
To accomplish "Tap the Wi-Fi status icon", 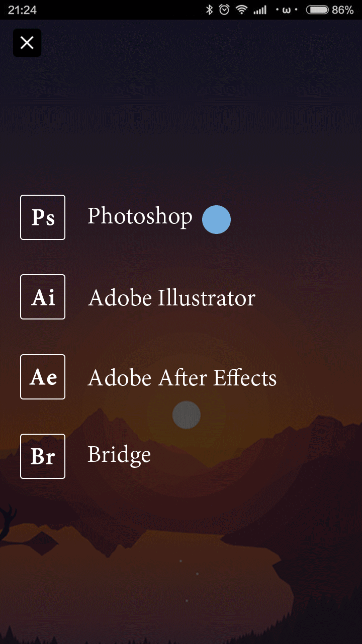I will (x=242, y=10).
